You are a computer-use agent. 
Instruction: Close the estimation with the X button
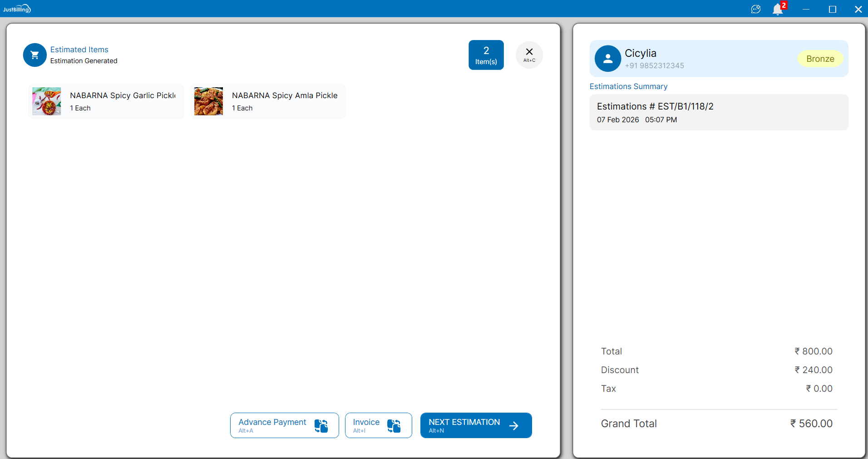pyautogui.click(x=529, y=55)
